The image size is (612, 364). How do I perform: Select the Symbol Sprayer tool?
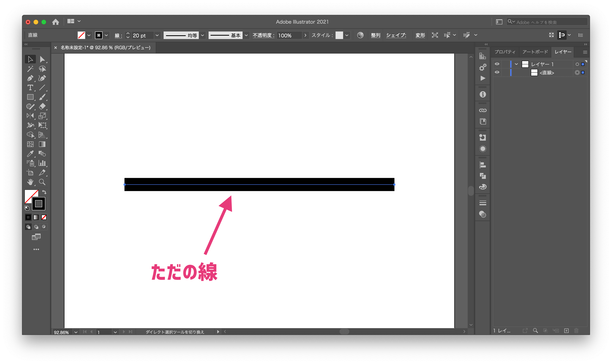click(x=30, y=163)
